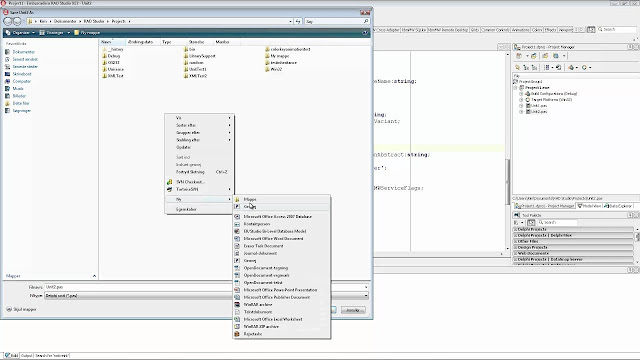Expand Target Platforms node in Project Manager

[x=521, y=100]
